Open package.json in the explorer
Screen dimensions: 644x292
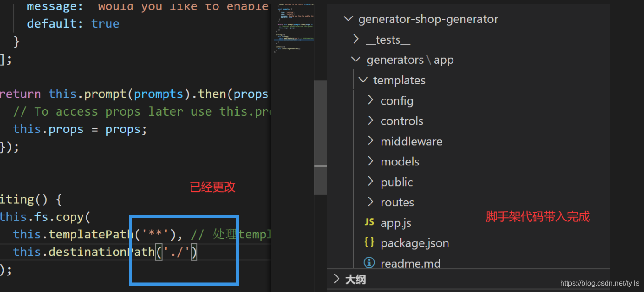point(415,243)
